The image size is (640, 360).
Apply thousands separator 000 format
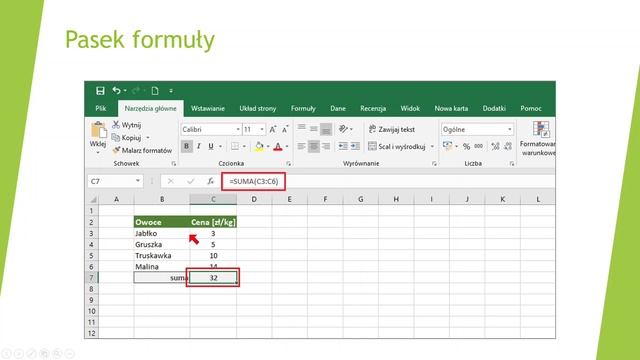pyautogui.click(x=479, y=146)
